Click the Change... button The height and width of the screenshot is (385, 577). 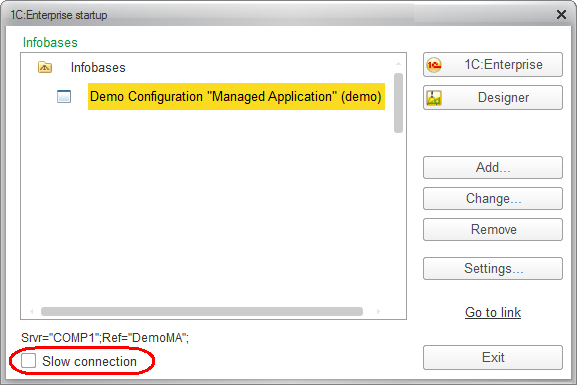[493, 199]
